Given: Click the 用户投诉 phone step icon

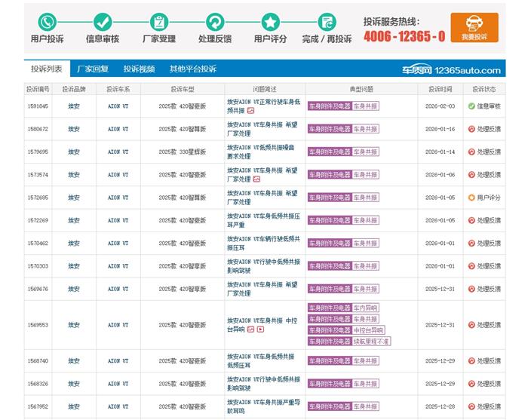Looking at the screenshot, I should [48, 22].
